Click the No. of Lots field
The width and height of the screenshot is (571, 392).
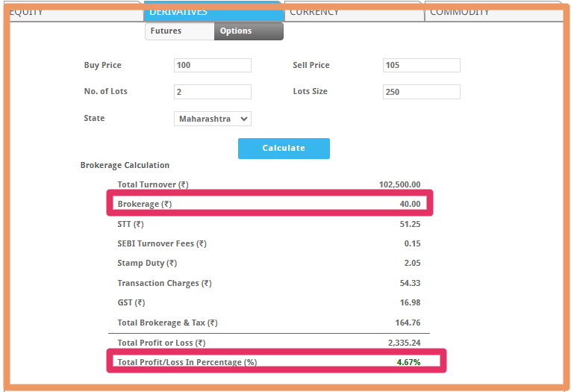[x=212, y=92]
